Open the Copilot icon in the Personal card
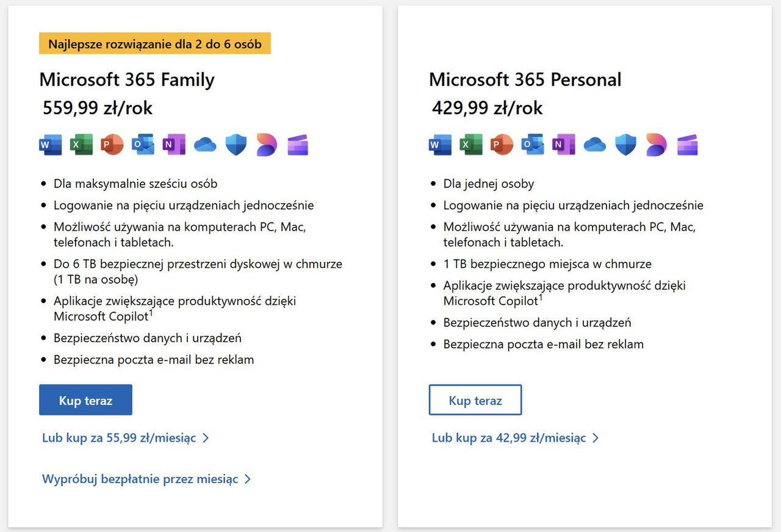This screenshot has width=781, height=532. [656, 145]
